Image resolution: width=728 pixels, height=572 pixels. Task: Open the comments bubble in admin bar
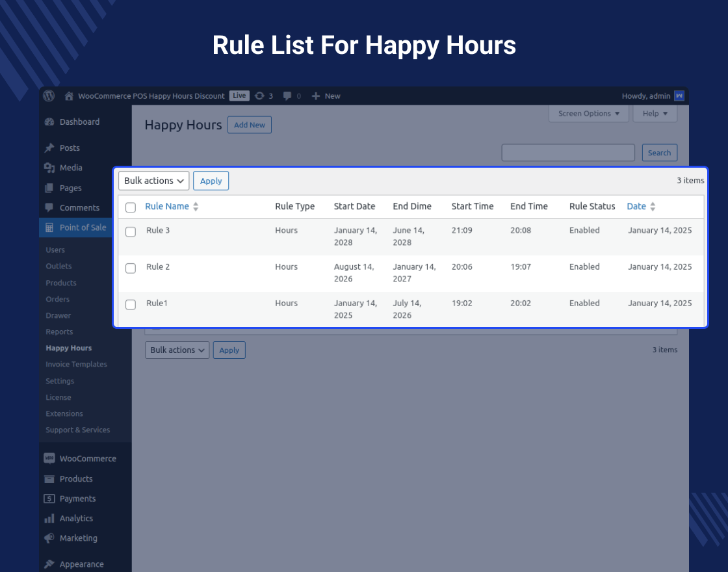pos(286,96)
